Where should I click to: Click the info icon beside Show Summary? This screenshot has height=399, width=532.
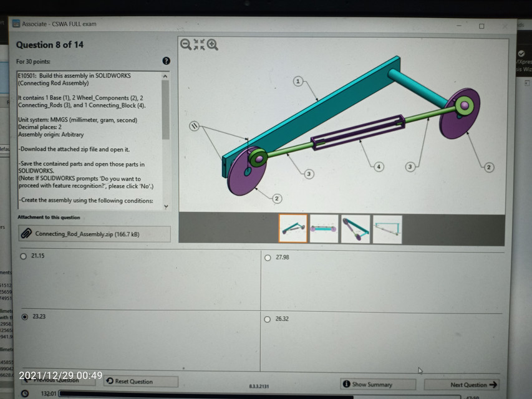pyautogui.click(x=346, y=383)
